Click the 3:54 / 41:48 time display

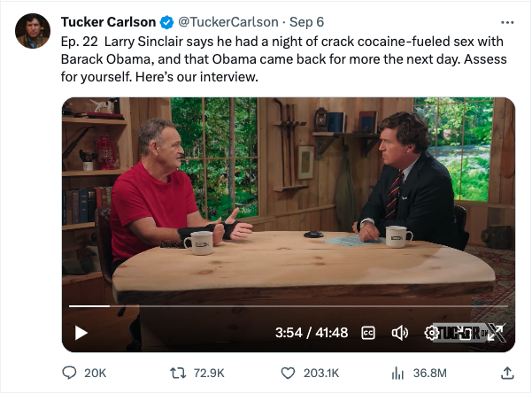312,333
